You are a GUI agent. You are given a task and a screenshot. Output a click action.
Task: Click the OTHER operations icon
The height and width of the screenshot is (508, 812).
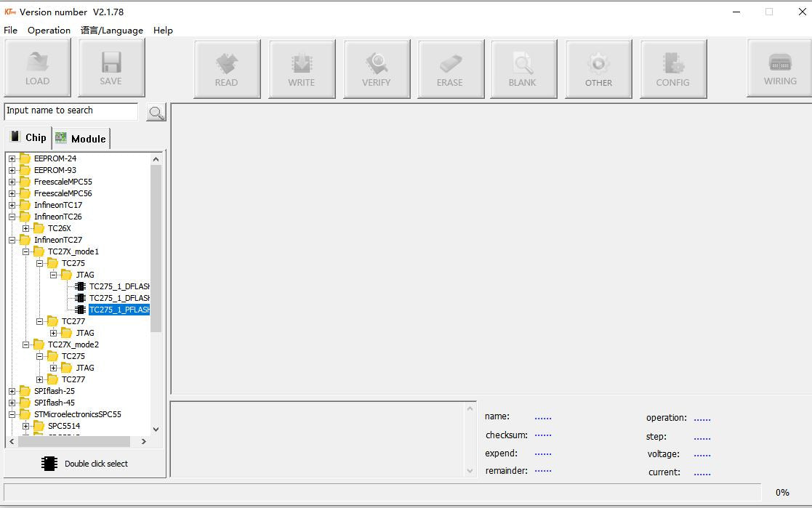[598, 68]
